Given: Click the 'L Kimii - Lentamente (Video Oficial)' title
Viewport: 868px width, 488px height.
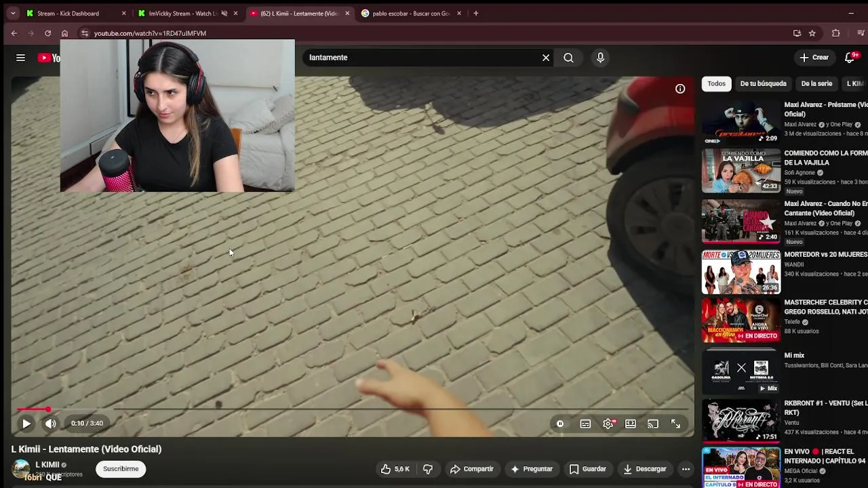Looking at the screenshot, I should [86, 449].
